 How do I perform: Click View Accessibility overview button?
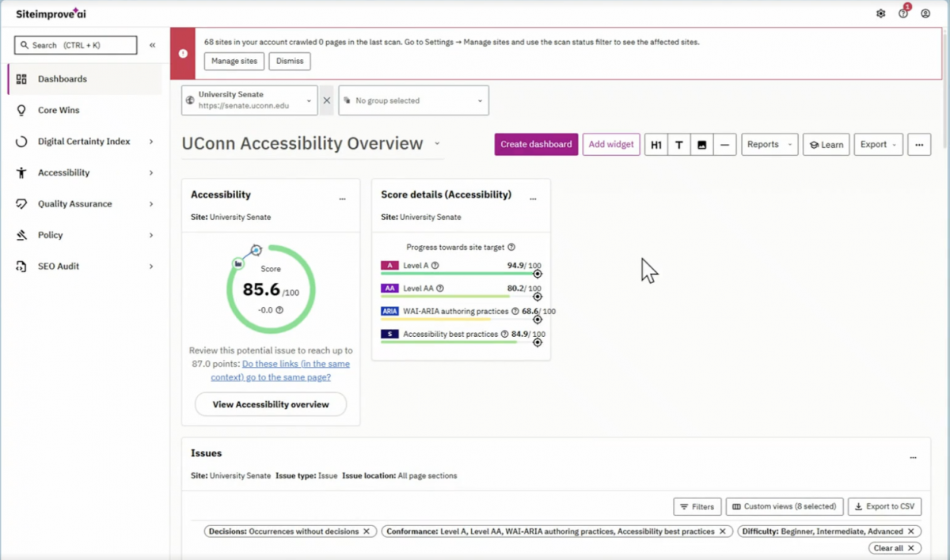(x=271, y=404)
